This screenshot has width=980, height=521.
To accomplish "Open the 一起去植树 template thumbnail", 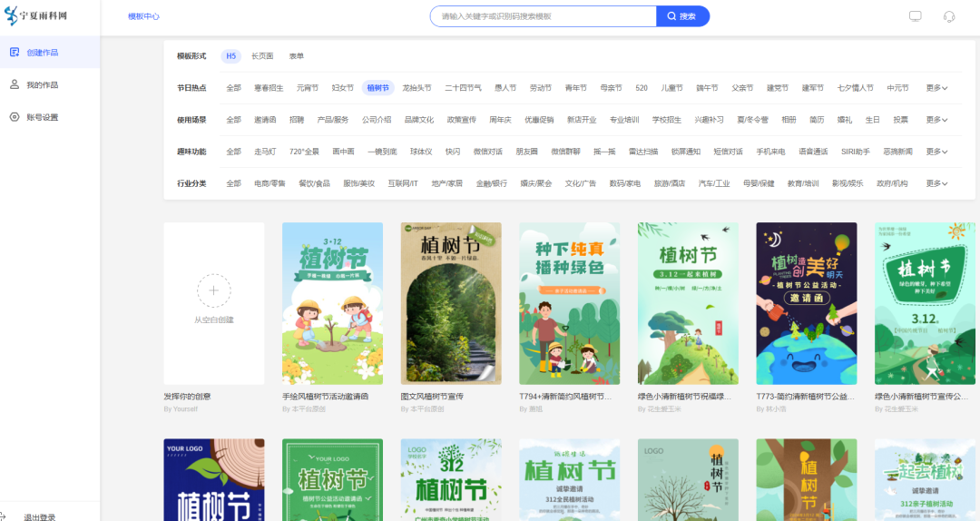I will pos(925,480).
